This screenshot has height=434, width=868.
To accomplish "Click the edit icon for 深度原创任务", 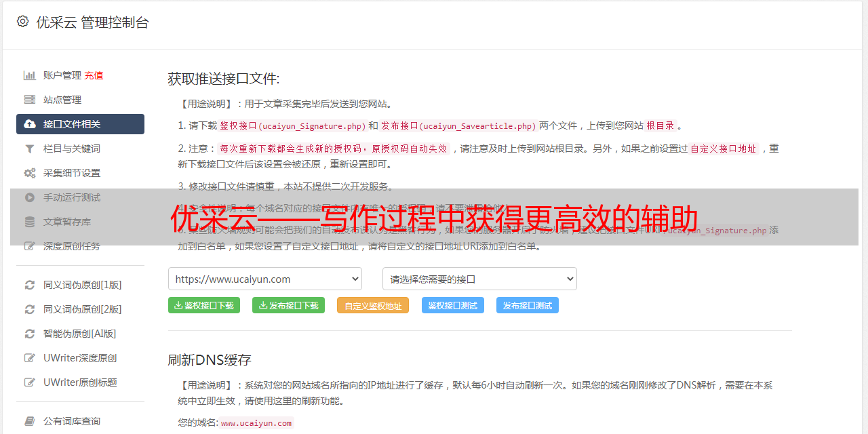I will 30,246.
